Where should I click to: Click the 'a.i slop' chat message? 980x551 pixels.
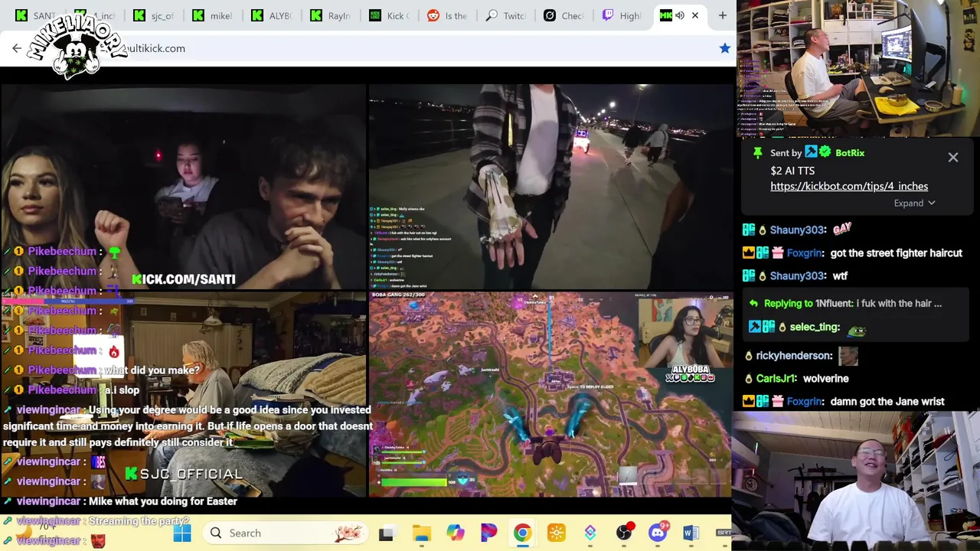click(x=122, y=390)
